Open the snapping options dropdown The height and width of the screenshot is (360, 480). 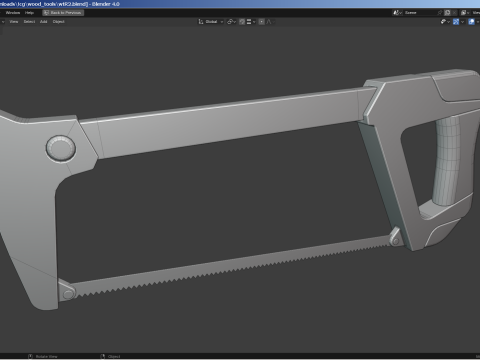point(251,22)
